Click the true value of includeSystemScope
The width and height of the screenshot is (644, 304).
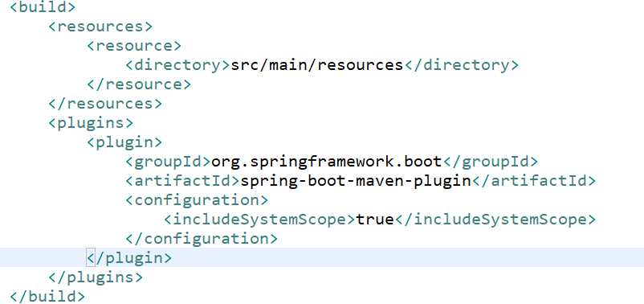[375, 220]
